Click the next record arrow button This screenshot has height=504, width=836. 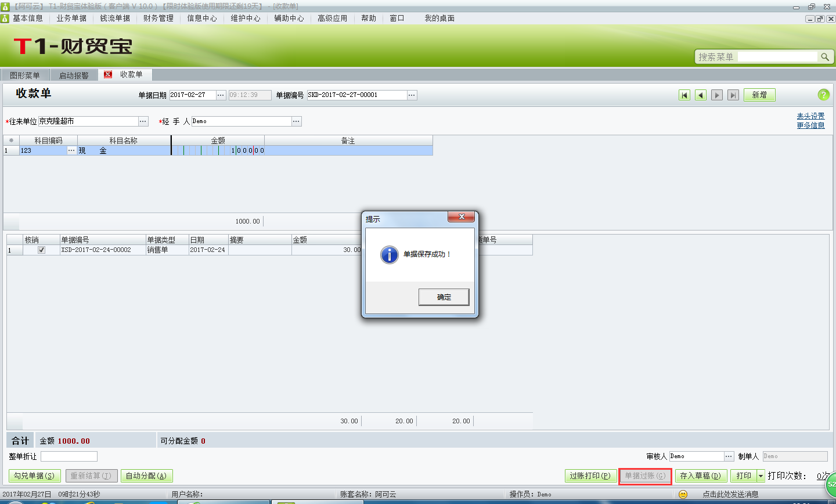[717, 95]
